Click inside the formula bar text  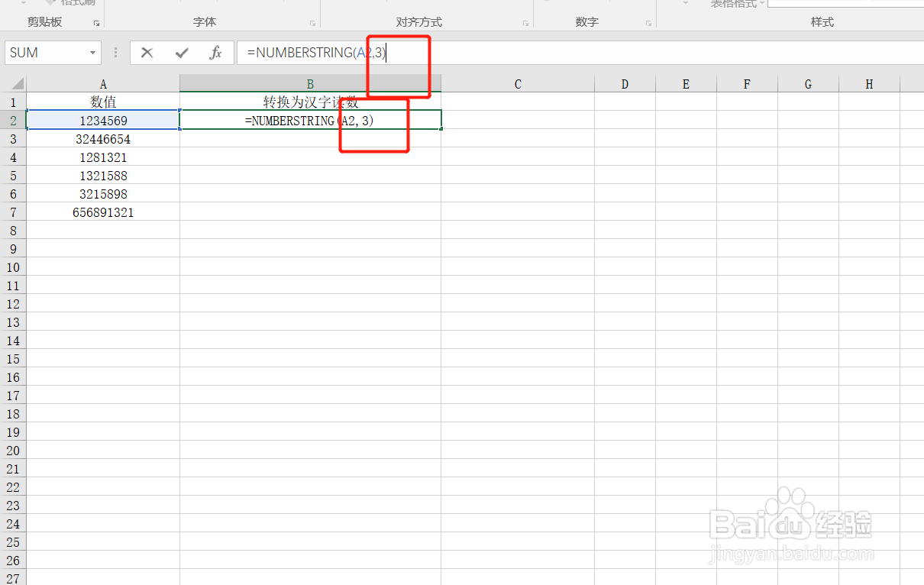coord(316,53)
